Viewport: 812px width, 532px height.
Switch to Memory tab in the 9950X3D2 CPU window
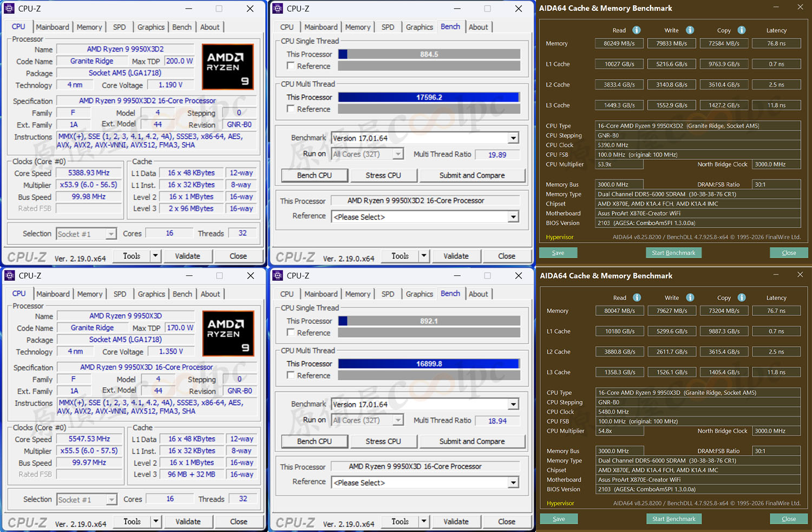point(89,27)
